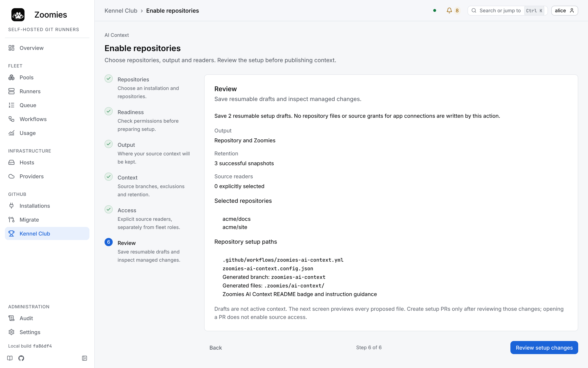588x368 pixels.
Task: Click the Overview grid icon
Action: [x=11, y=48]
